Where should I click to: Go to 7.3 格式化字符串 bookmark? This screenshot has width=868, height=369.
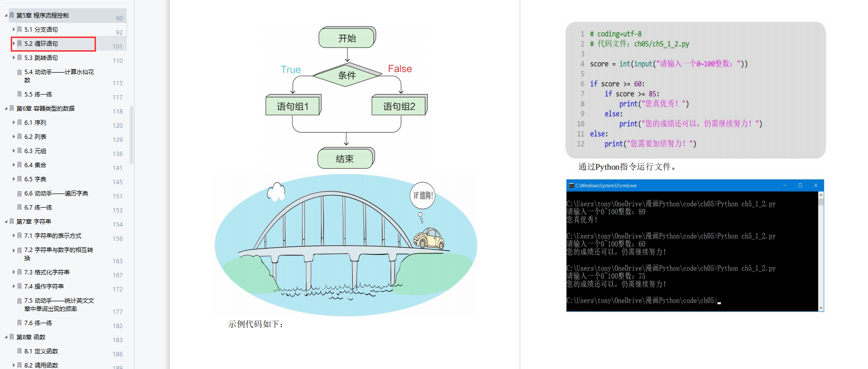(47, 272)
